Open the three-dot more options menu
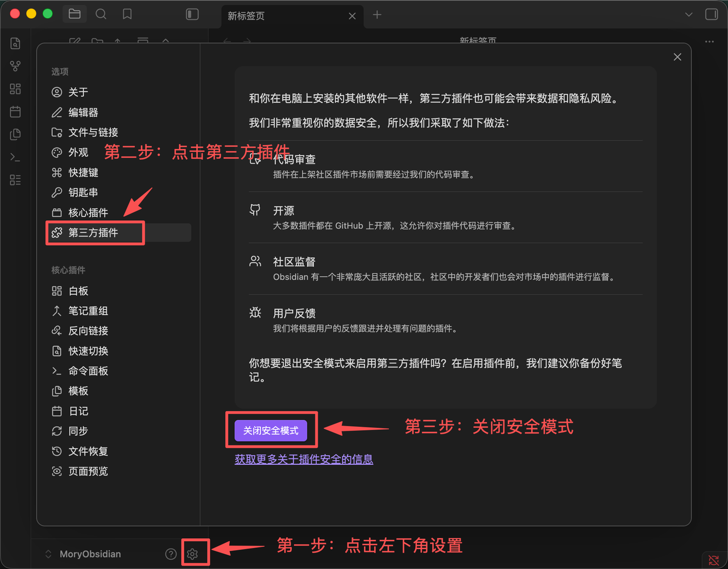Image resolution: width=728 pixels, height=569 pixels. click(709, 42)
